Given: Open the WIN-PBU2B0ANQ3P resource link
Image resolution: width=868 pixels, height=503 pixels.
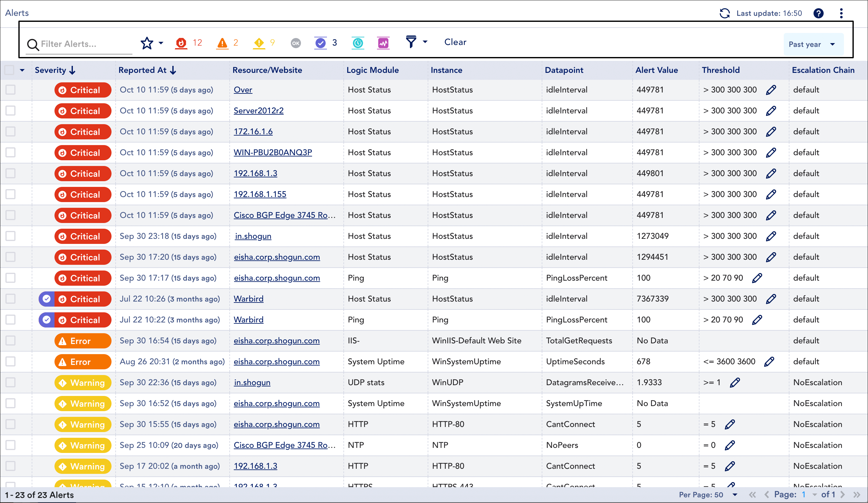Looking at the screenshot, I should point(273,153).
